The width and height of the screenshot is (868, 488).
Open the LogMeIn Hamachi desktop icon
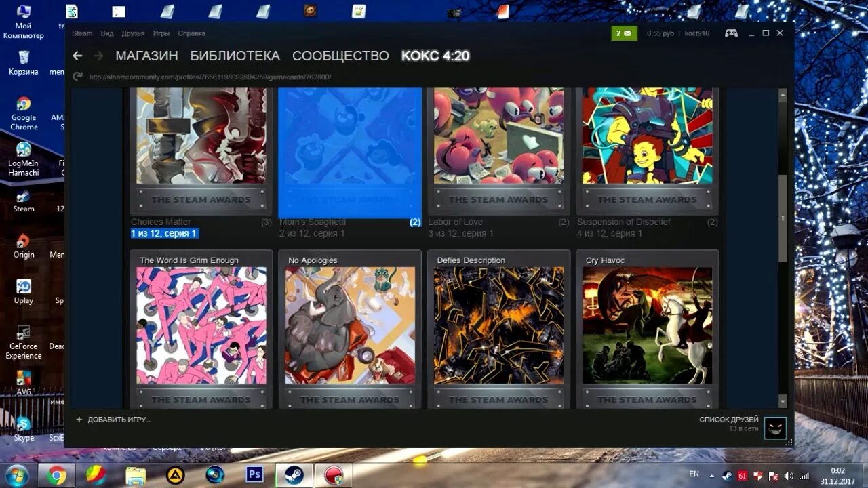(24, 159)
